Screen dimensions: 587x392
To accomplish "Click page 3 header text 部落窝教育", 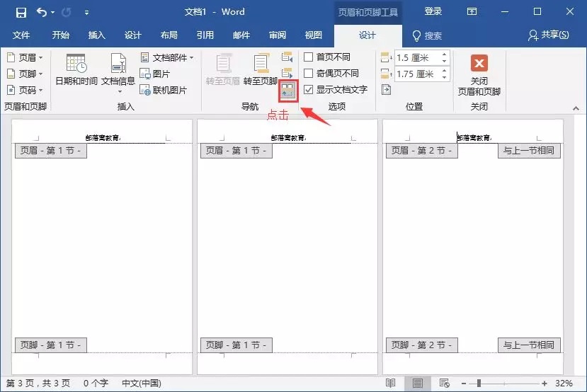I will click(474, 138).
